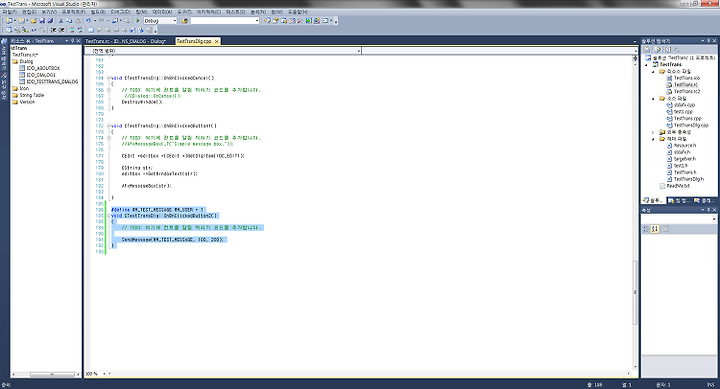
Task: Expand the external dependencies folder
Action: click(653, 132)
